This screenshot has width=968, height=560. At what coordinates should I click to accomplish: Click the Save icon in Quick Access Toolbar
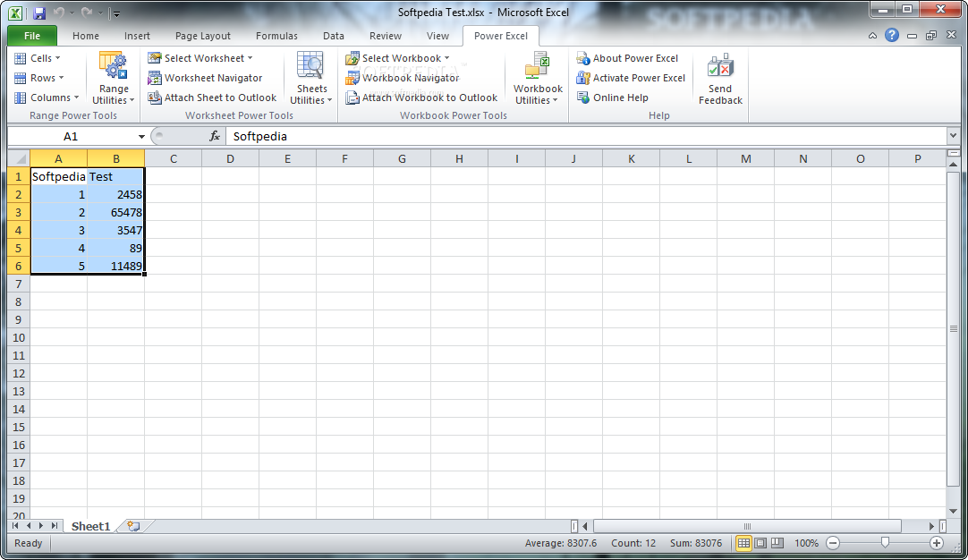(x=39, y=13)
